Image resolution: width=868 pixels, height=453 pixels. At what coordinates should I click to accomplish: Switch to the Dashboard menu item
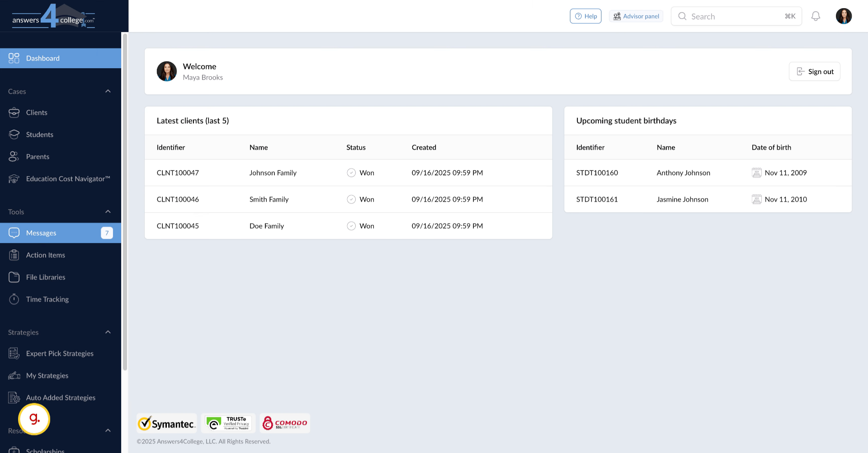[x=43, y=58]
